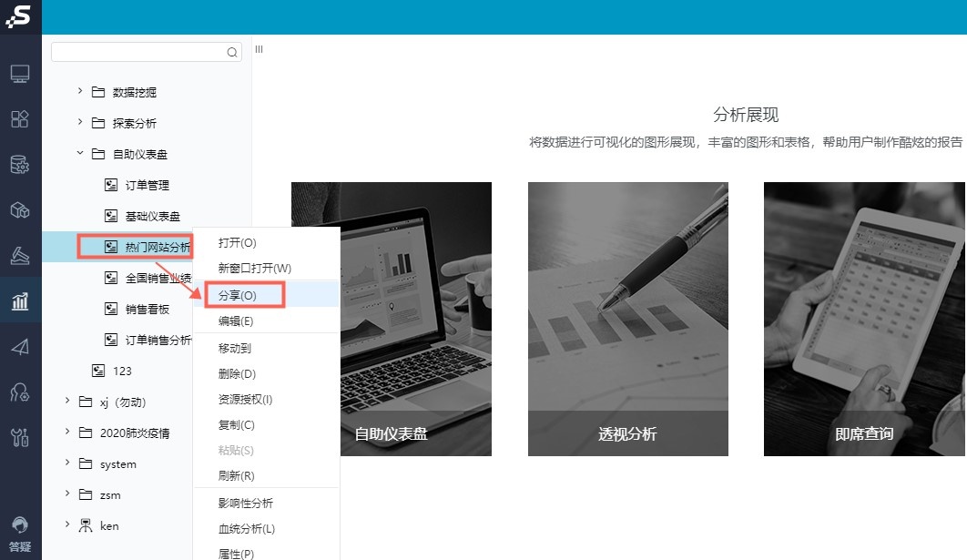Expand the ken user node

(x=67, y=524)
